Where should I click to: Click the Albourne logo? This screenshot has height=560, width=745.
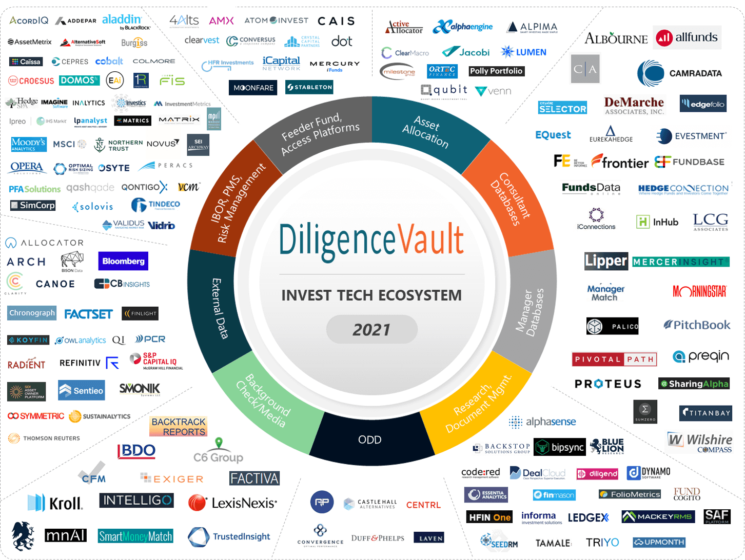616,38
